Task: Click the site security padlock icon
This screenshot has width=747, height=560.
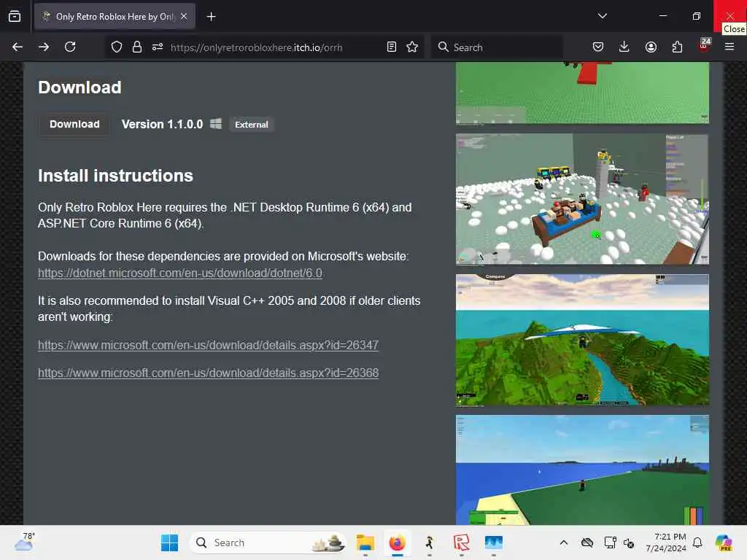Action: pos(137,47)
